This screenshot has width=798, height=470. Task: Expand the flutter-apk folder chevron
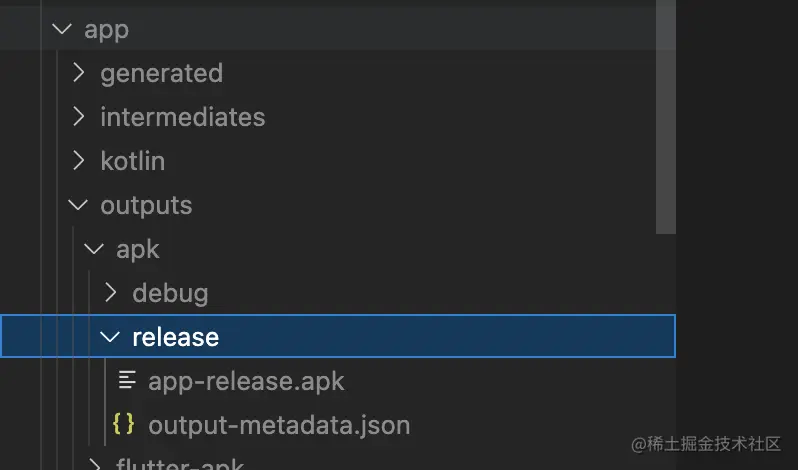tap(94, 464)
